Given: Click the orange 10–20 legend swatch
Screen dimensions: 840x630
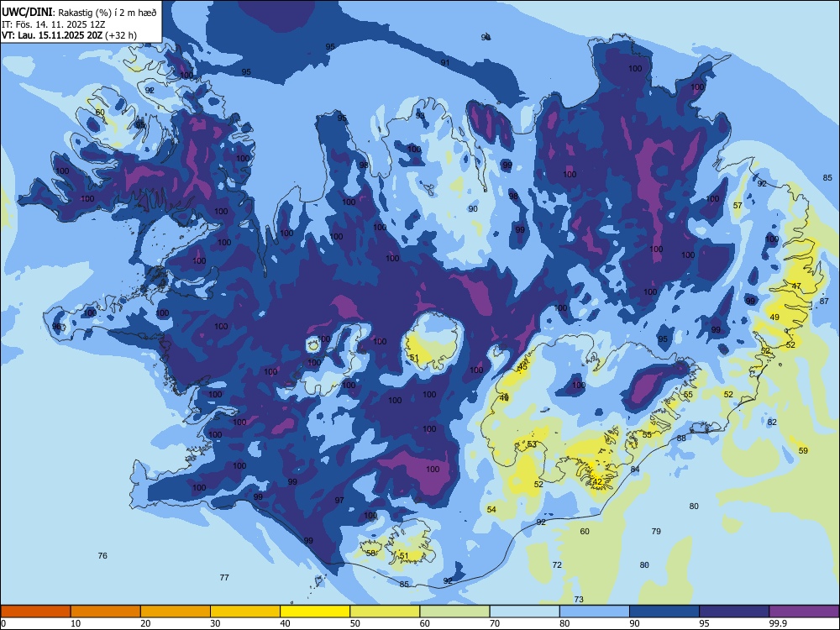Looking at the screenshot, I should click(x=106, y=612).
